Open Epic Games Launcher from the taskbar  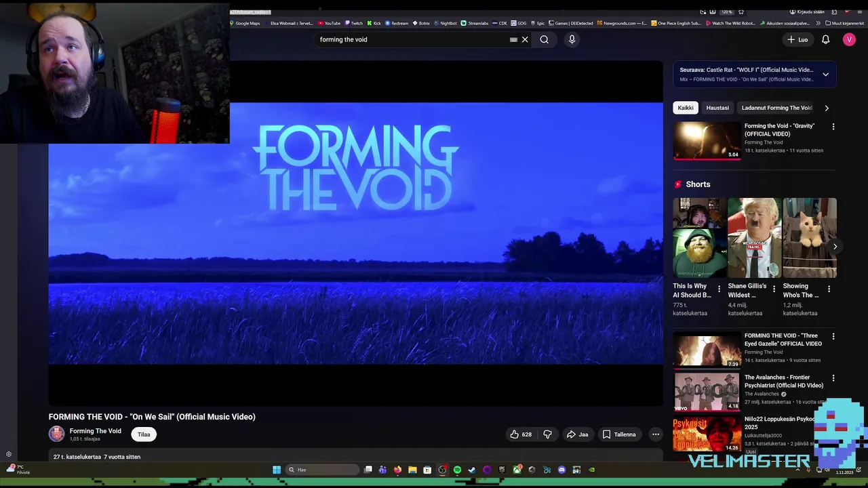coord(502,470)
